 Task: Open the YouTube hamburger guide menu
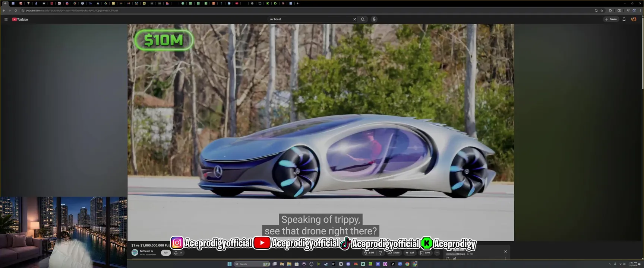[x=6, y=19]
